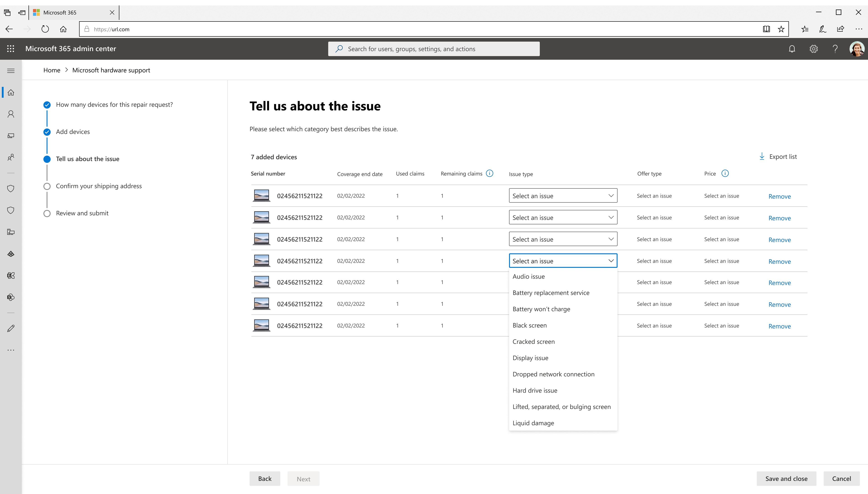Go to Home in sidebar
The width and height of the screenshot is (868, 494).
(x=10, y=92)
